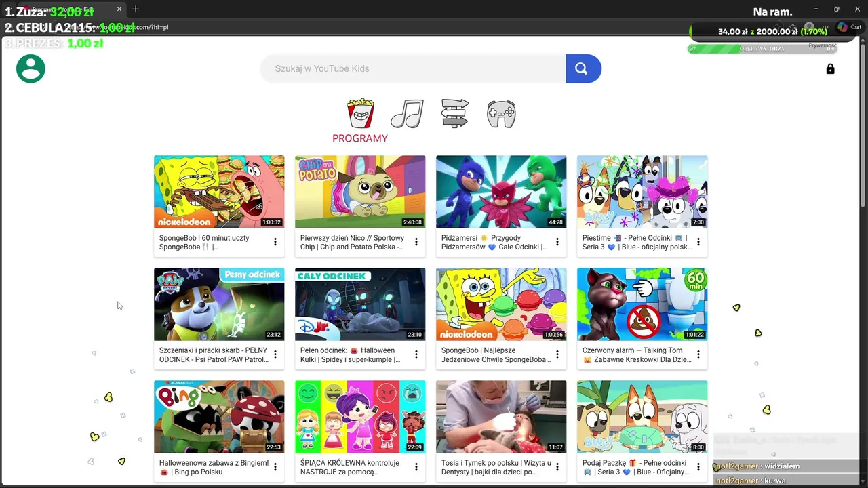Select the gamepad gaming category
Screen dimensions: 868x488
pos(501,114)
